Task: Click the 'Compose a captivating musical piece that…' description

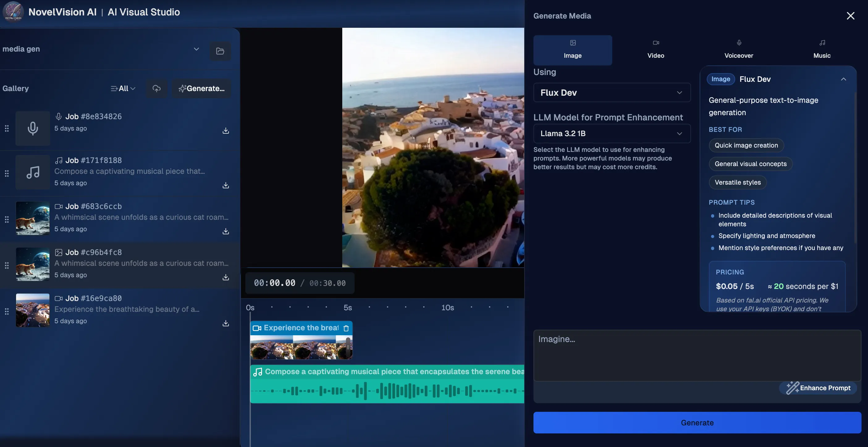Action: (x=129, y=171)
